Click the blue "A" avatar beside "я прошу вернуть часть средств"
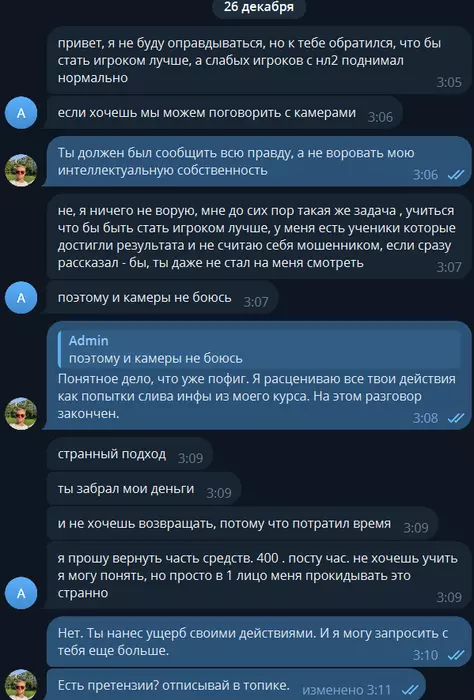The width and height of the screenshot is (474, 700). (x=21, y=593)
